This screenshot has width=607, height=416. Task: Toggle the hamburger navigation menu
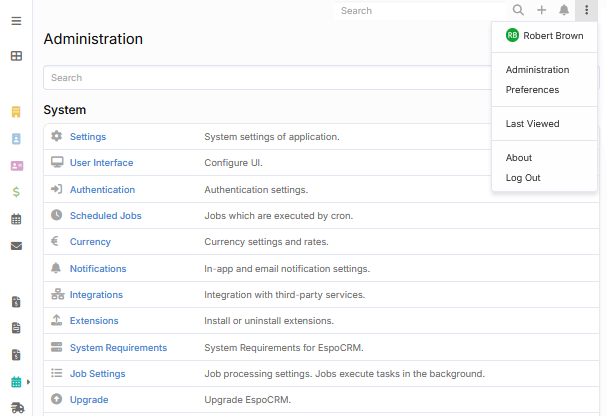pyautogui.click(x=16, y=21)
